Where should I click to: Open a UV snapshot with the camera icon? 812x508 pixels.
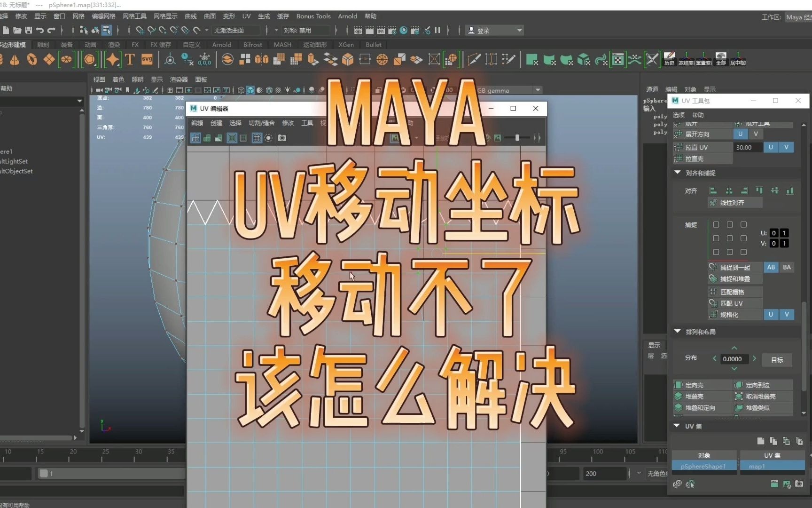282,138
